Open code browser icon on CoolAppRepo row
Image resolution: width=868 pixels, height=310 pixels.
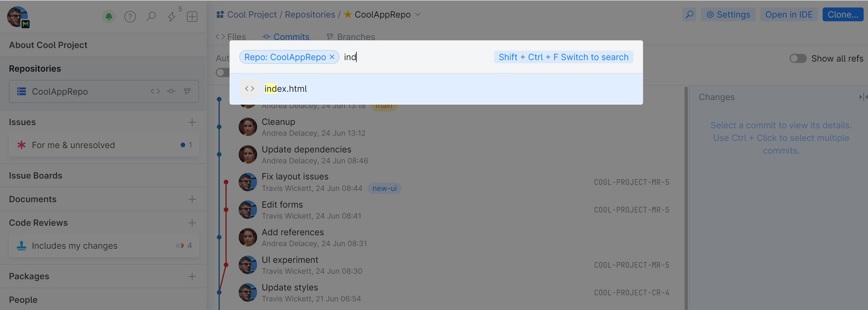155,91
